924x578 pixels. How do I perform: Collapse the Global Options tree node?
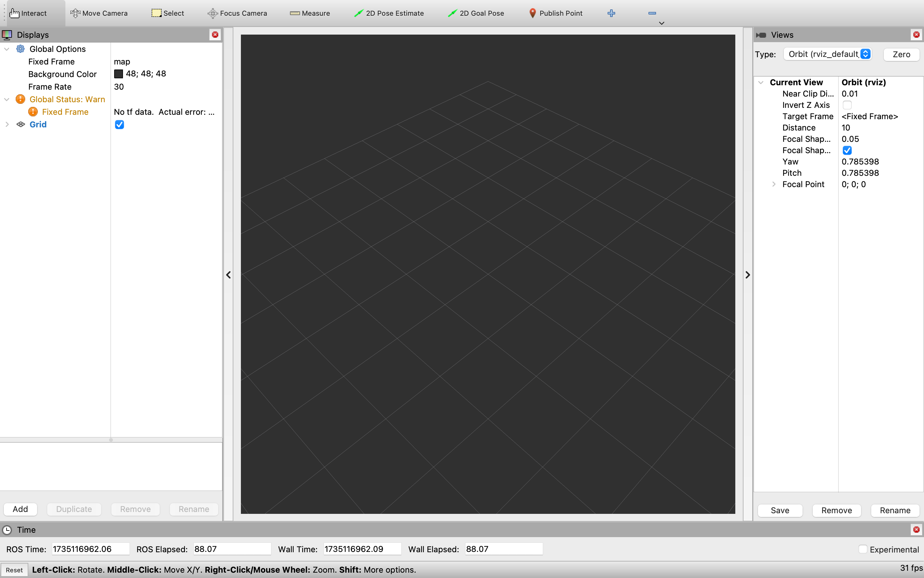pos(7,49)
